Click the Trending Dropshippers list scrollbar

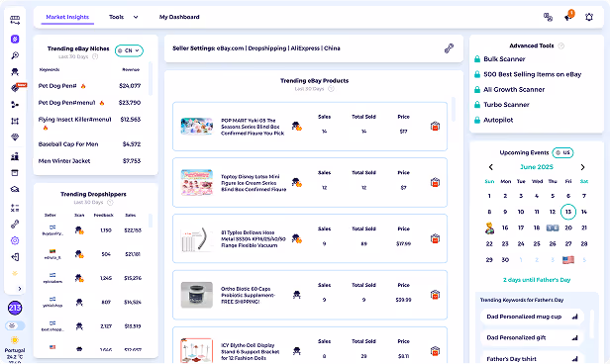[x=151, y=221]
